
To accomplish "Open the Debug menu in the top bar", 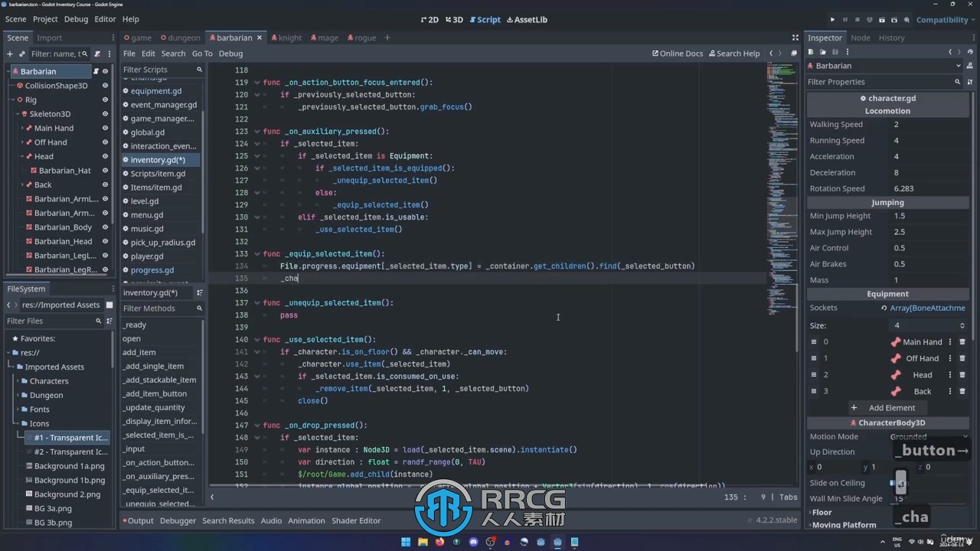I will pyautogui.click(x=76, y=19).
